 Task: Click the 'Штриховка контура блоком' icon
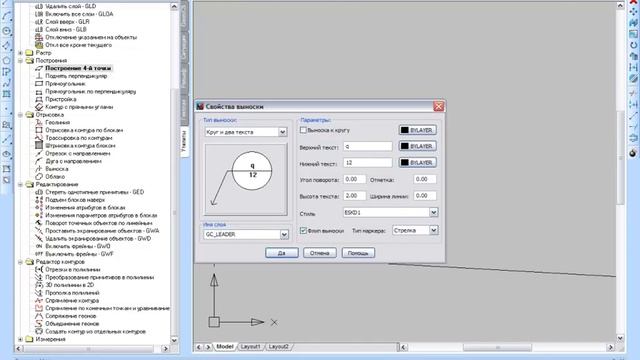point(39,146)
